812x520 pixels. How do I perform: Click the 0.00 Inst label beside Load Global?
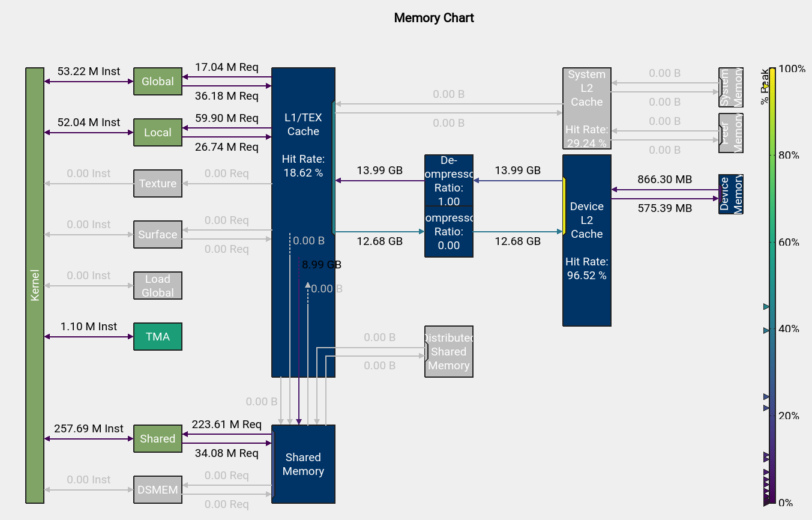tap(89, 276)
